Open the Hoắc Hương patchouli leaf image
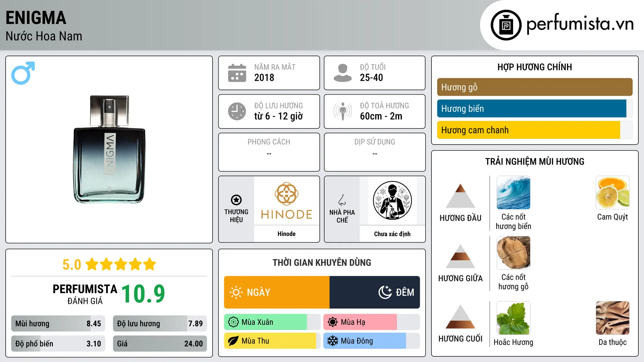This screenshot has width=644, height=362. click(514, 318)
